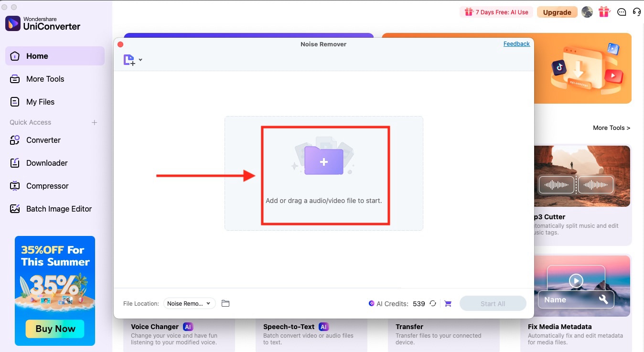Click the 7 Days Free: AI Use banner

coord(495,12)
